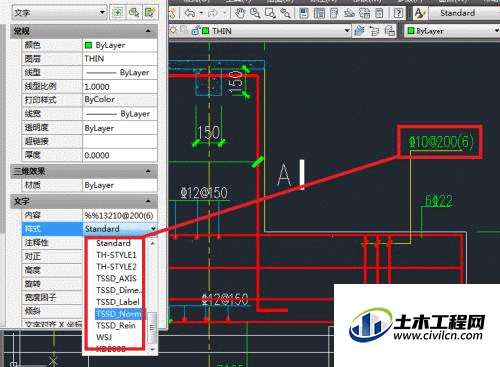Select the Φ10@200(6) text in drawing

coord(441,142)
